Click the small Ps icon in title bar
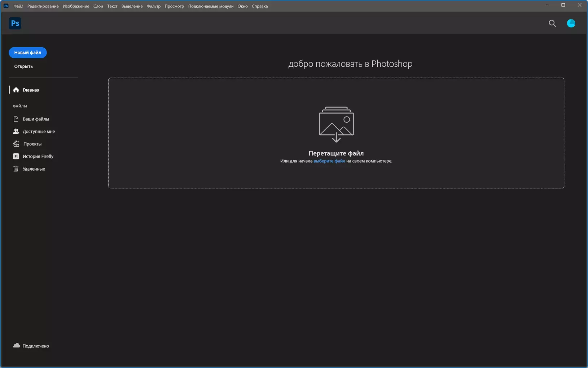Image resolution: width=588 pixels, height=368 pixels. pos(6,6)
